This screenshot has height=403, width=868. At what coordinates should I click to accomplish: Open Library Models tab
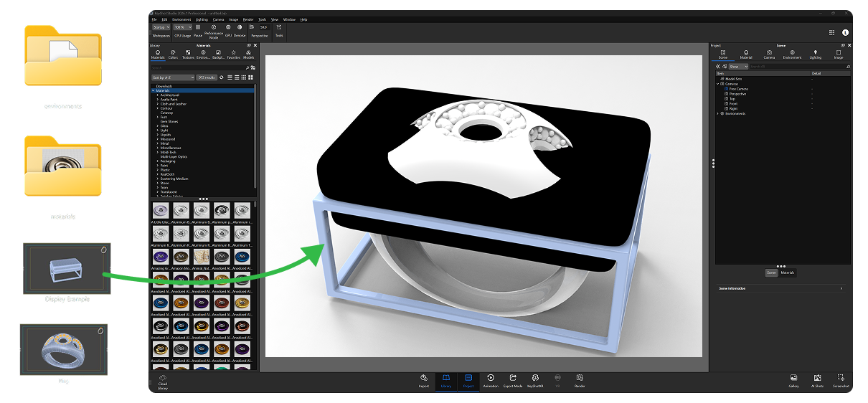click(249, 54)
